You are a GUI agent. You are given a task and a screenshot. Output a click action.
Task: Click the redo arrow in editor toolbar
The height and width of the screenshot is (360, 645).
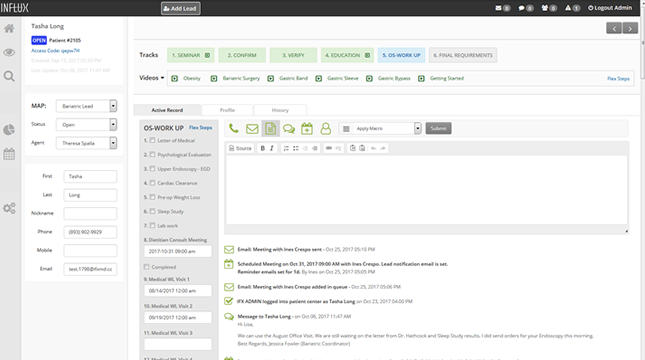coord(383,148)
